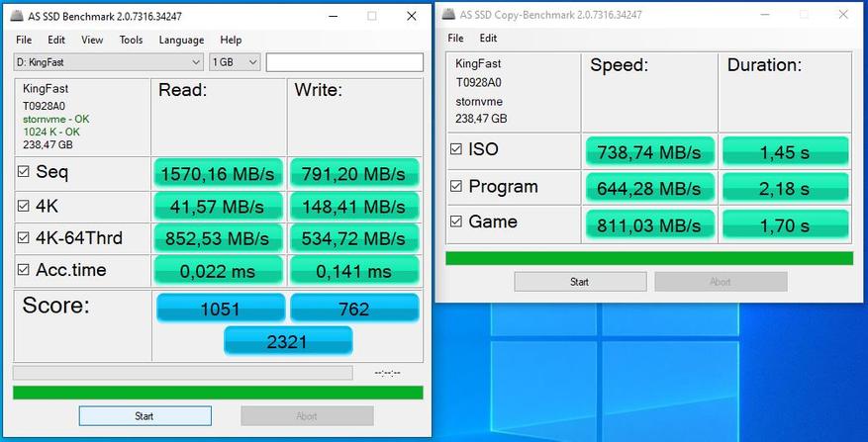Toggle the Game copy test checkbox
Image resolution: width=868 pixels, height=442 pixels.
[x=456, y=221]
